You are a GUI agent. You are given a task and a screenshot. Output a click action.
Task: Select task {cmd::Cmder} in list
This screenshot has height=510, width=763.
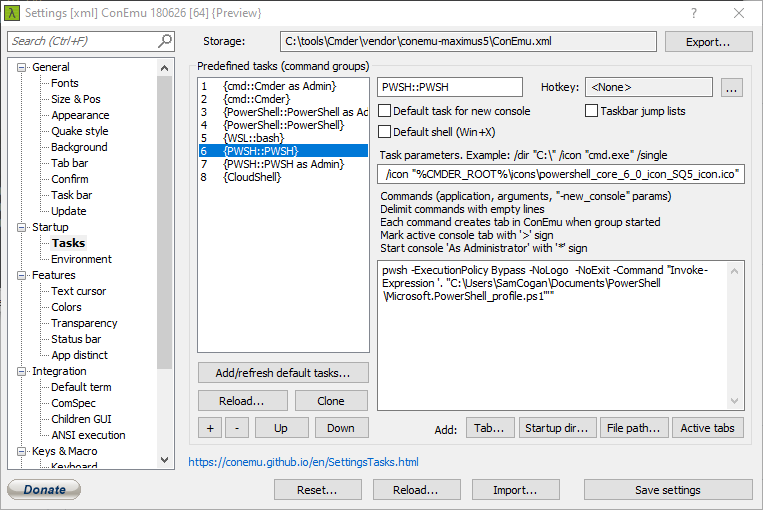pyautogui.click(x=283, y=99)
